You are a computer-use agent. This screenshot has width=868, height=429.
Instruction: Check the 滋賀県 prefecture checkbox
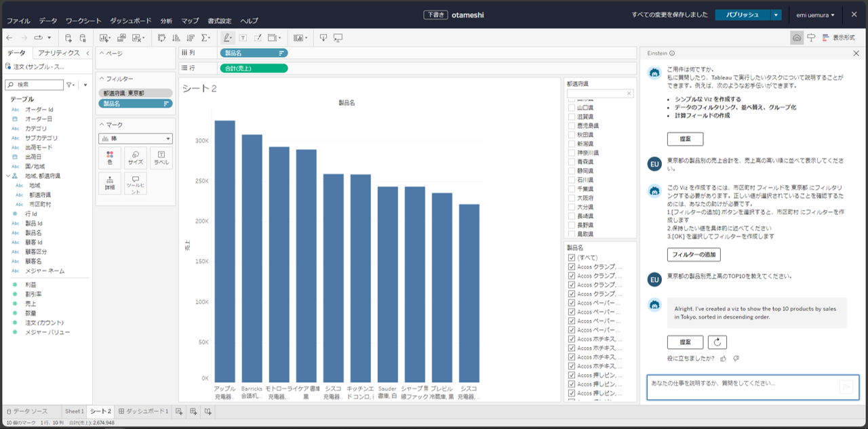coord(572,117)
